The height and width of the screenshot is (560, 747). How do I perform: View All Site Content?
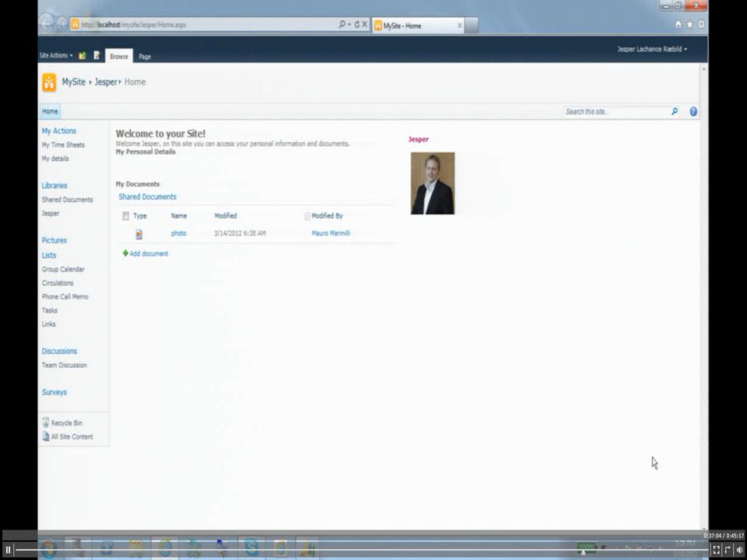click(72, 436)
